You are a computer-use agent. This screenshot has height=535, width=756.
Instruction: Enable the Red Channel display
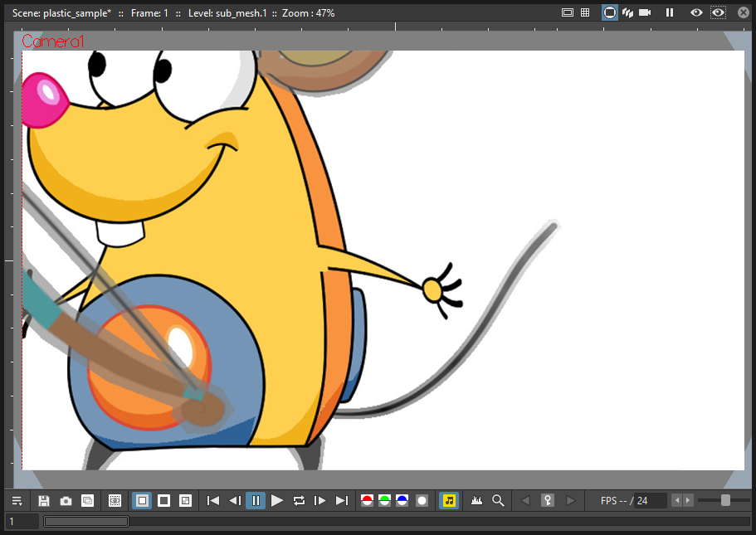(x=367, y=501)
